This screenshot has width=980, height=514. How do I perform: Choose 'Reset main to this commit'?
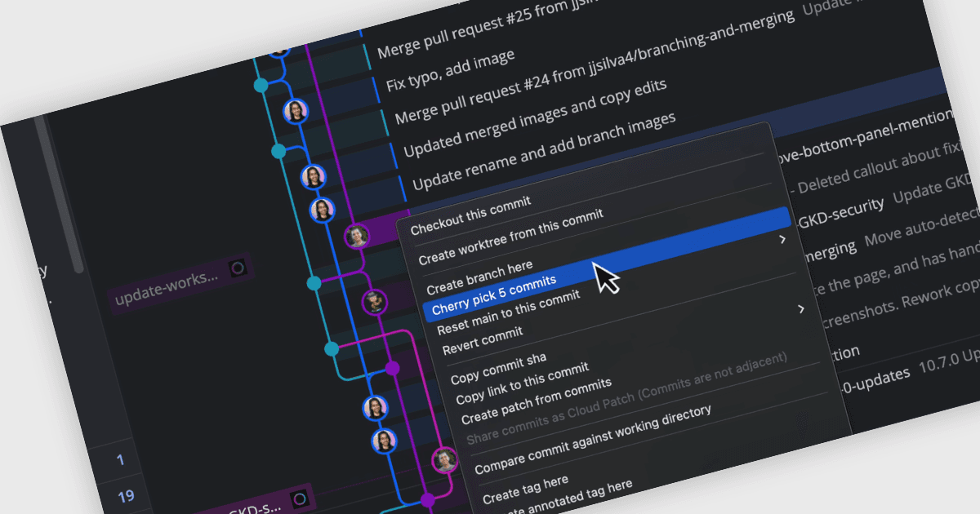click(x=508, y=312)
